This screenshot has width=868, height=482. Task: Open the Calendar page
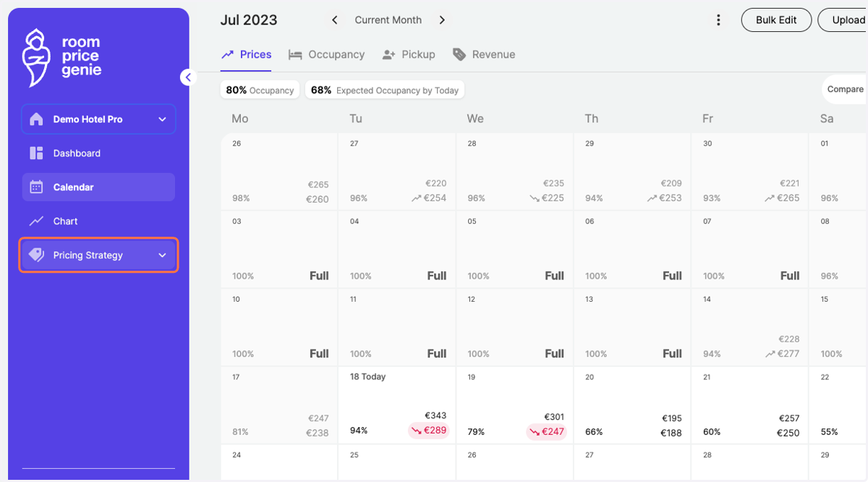point(98,187)
